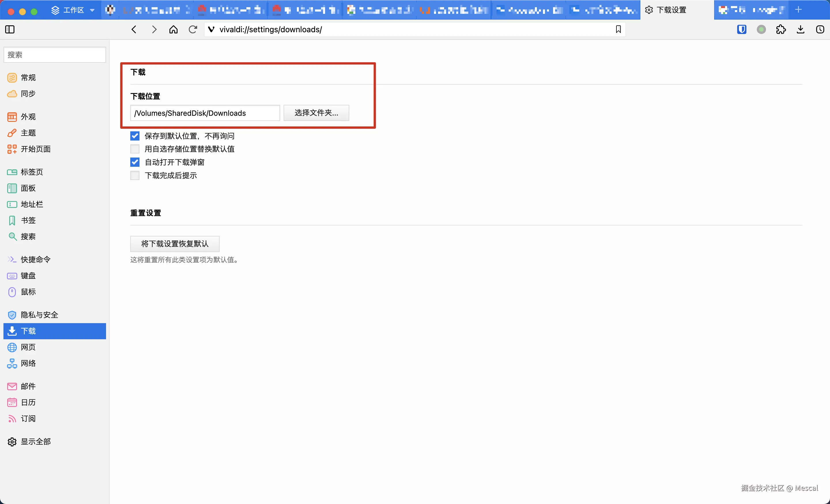
Task: Uncheck 保存到默认位置，不再询问 checkbox
Action: click(135, 136)
